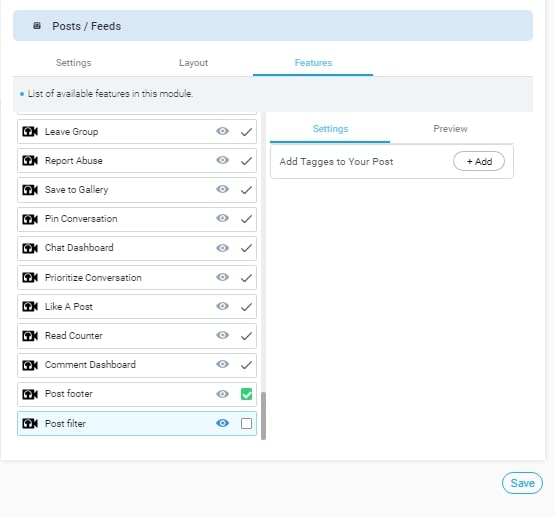Uncheck the green Post footer checkbox
The height and width of the screenshot is (517, 555).
pyautogui.click(x=246, y=394)
